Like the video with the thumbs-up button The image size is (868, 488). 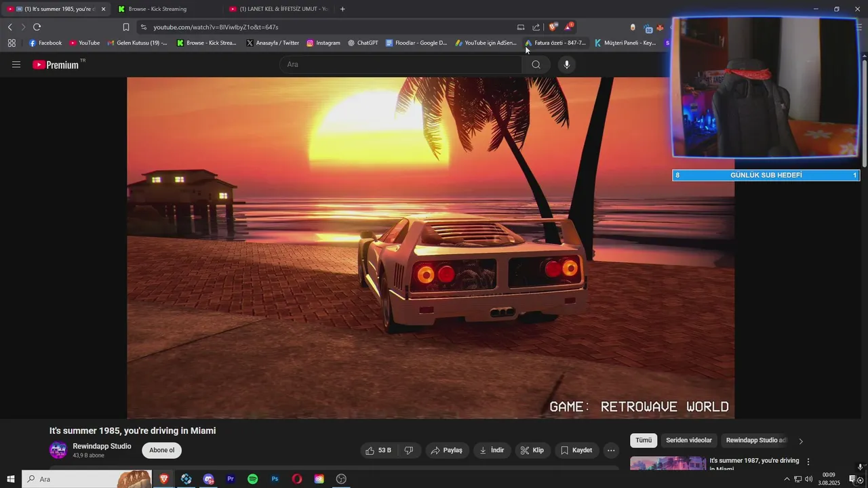pyautogui.click(x=378, y=450)
